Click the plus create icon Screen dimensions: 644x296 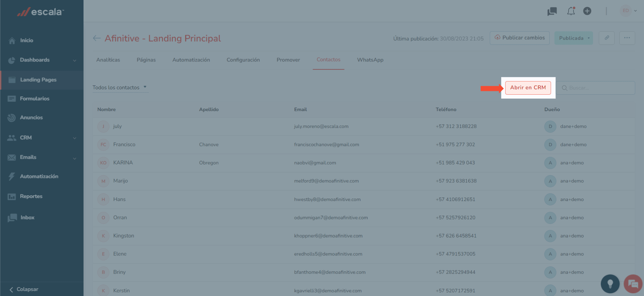[x=587, y=11]
